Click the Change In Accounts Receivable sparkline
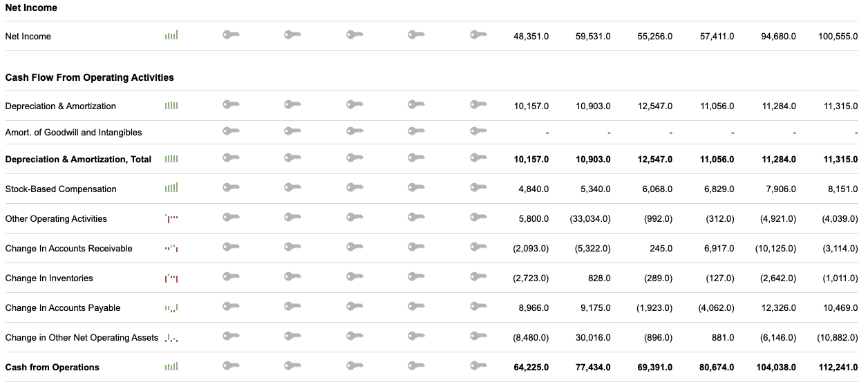This screenshot has width=868, height=389. 171,248
